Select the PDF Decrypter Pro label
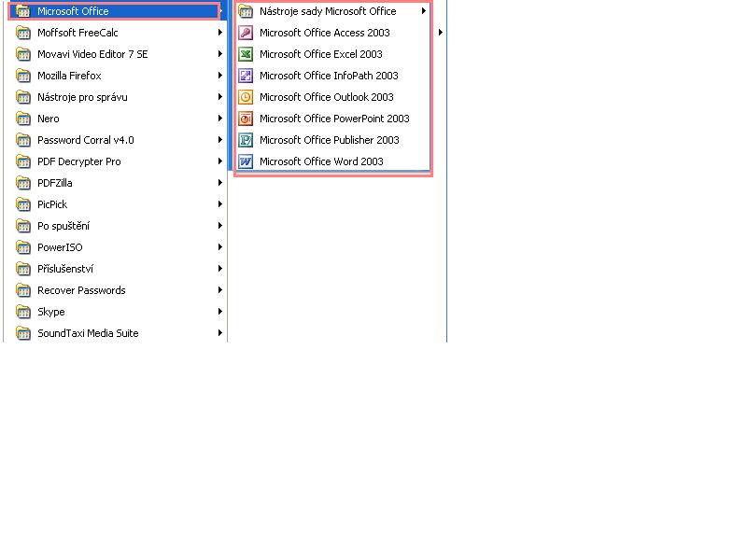 click(x=79, y=161)
